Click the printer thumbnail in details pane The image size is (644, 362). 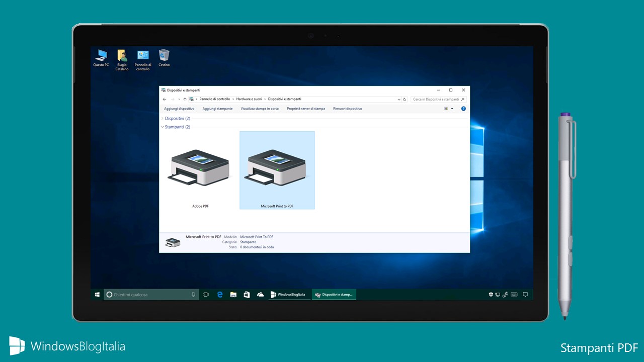click(x=172, y=242)
